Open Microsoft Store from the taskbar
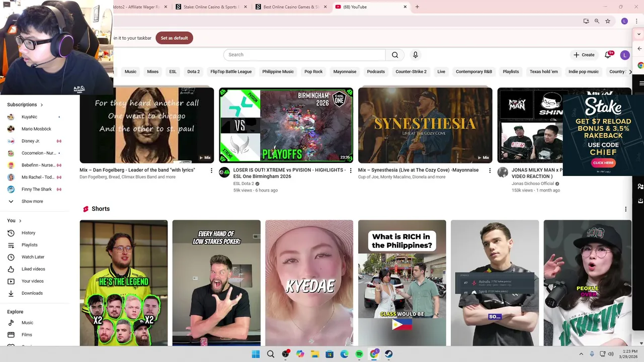The width and height of the screenshot is (644, 362). [330, 354]
